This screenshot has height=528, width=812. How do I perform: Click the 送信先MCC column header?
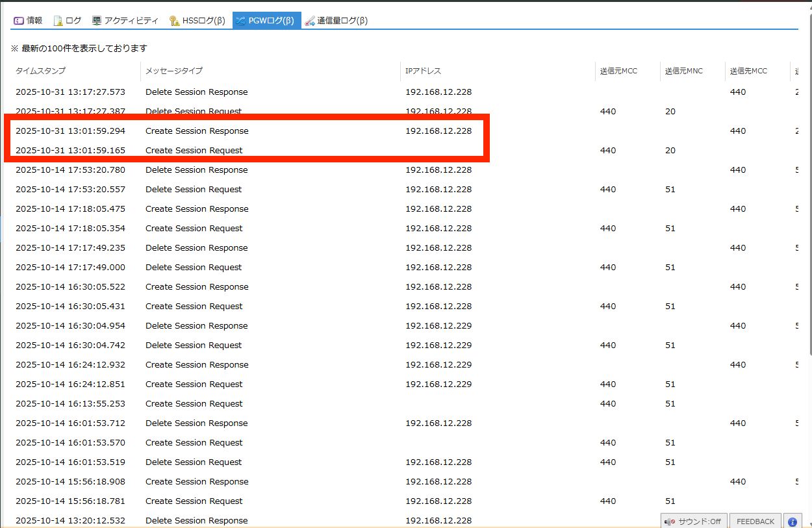pos(748,71)
